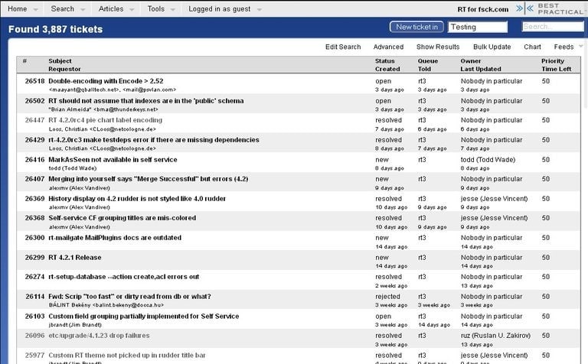
Task: Click rejected status for ticket 26114
Action: coord(387,297)
